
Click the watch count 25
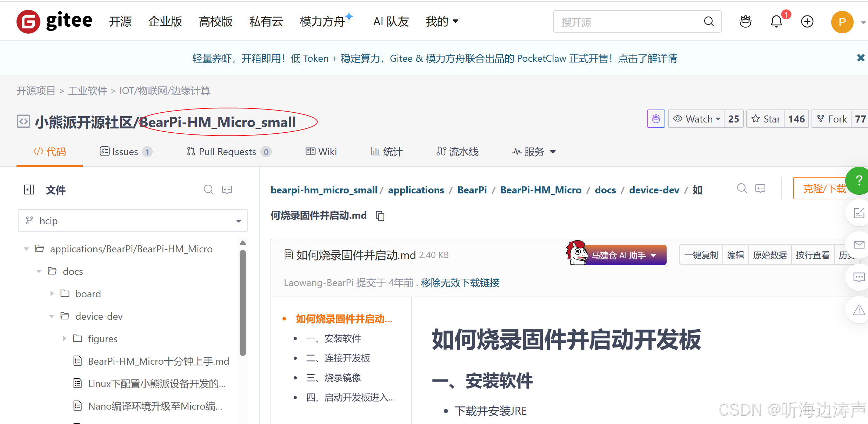pos(733,119)
